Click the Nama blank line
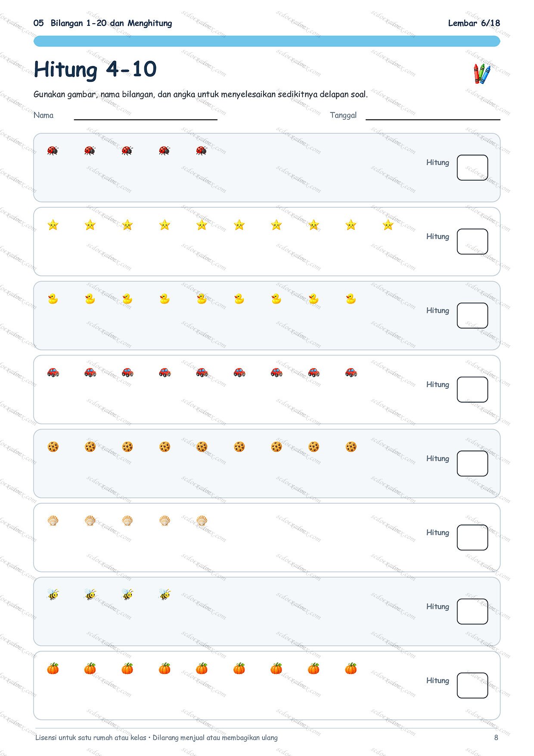The image size is (534, 756). tap(146, 119)
